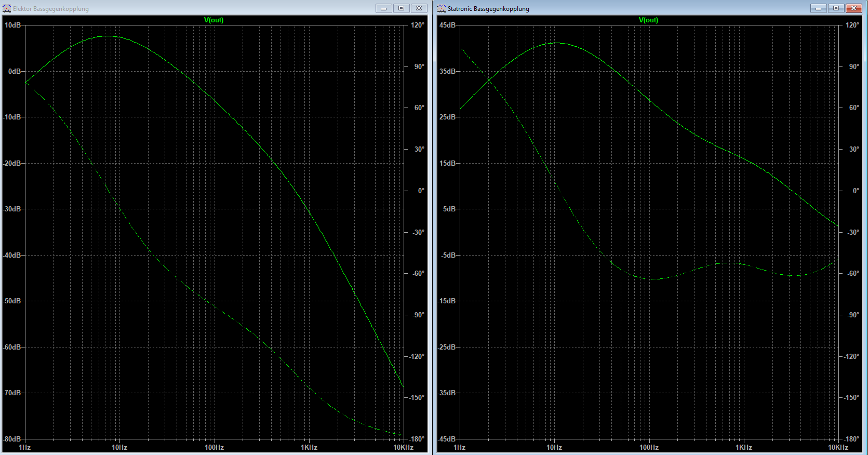Click the -180° label on the Statronic phase axis

pyautogui.click(x=851, y=439)
